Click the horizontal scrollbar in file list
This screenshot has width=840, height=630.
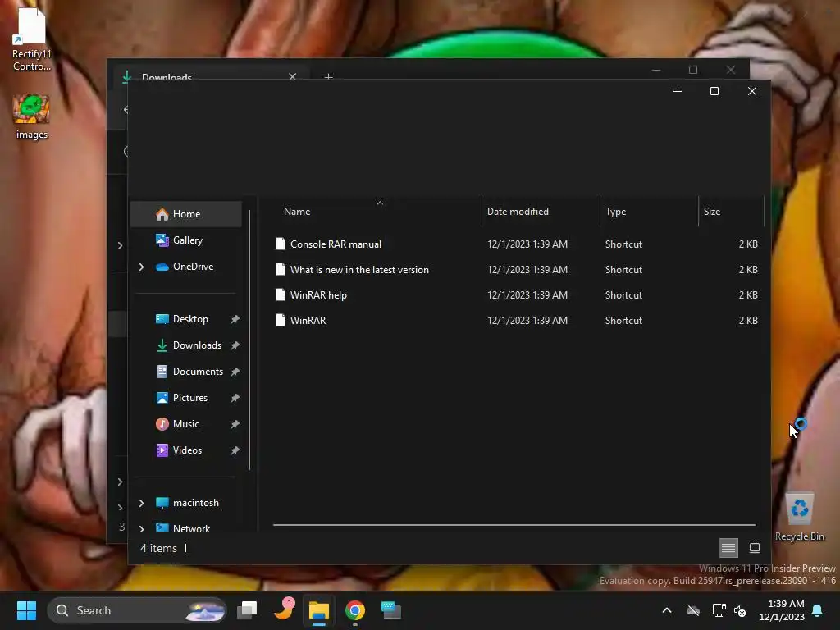(514, 525)
